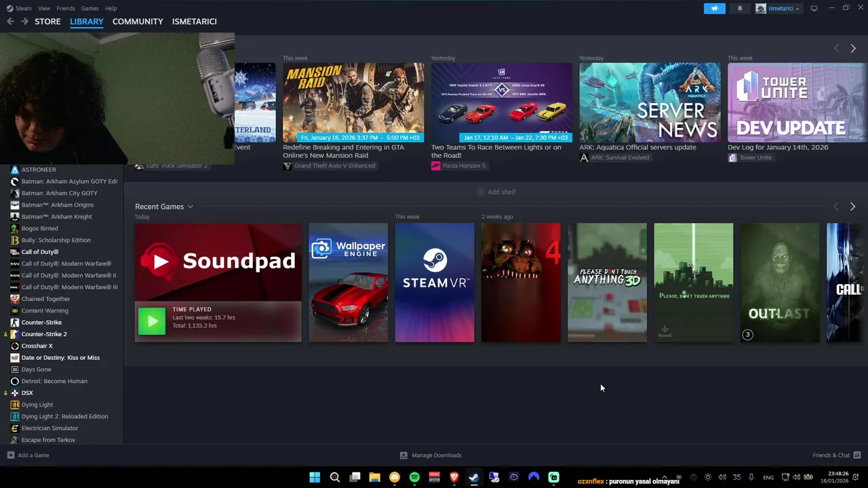Screen dimensions: 868x488
Task: Click the DSX game icon
Action: click(x=15, y=393)
